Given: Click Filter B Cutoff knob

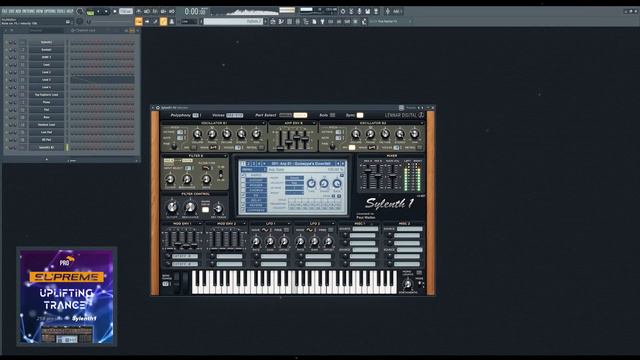Looking at the screenshot, I should [x=170, y=179].
